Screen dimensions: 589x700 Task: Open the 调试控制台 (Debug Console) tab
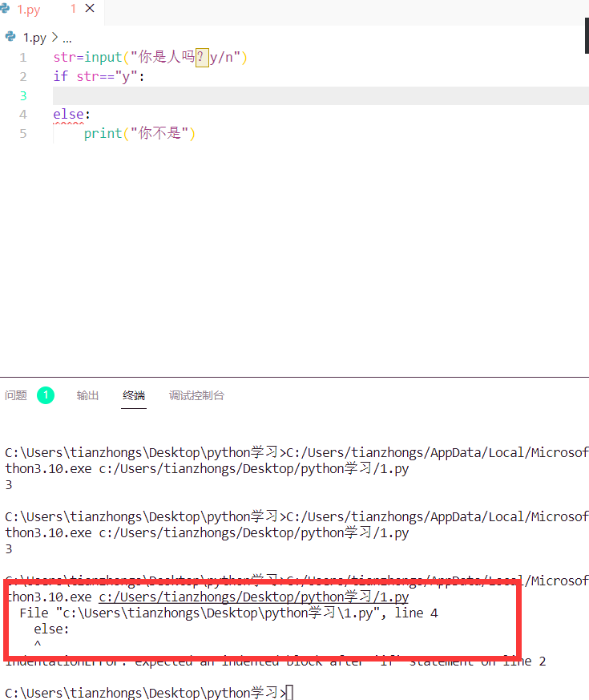[x=196, y=395]
